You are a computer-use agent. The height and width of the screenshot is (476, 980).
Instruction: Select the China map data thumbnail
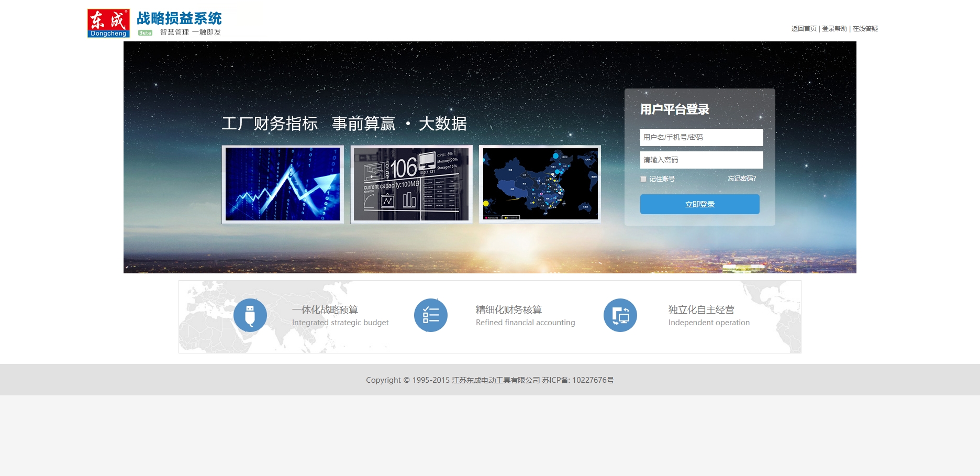(540, 184)
